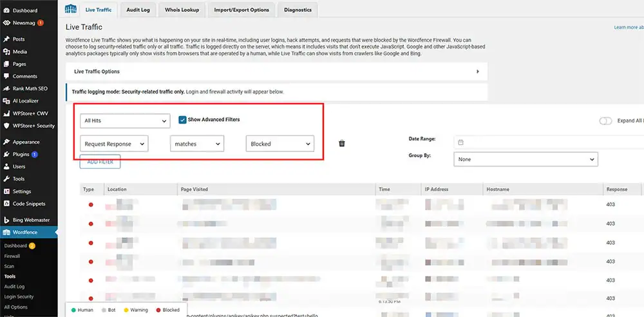Open the All Hits dropdown
Viewport: 644px width, 317px height.
(125, 121)
